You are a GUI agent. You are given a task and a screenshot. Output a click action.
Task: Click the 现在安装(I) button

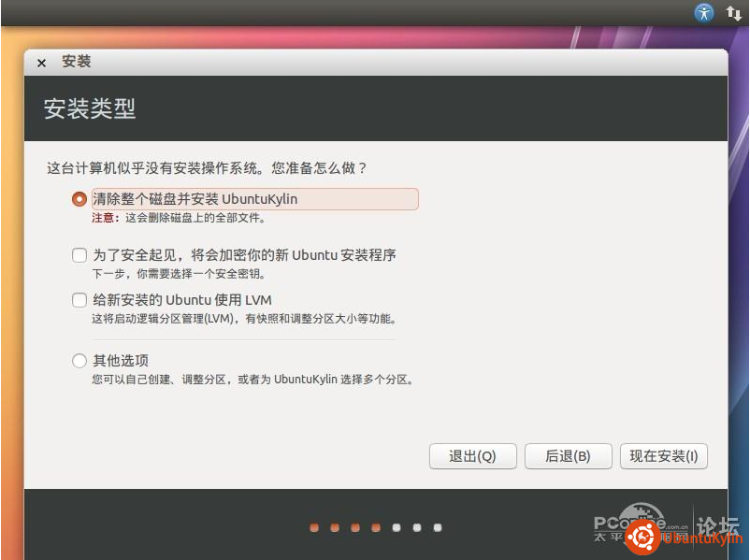(663, 456)
